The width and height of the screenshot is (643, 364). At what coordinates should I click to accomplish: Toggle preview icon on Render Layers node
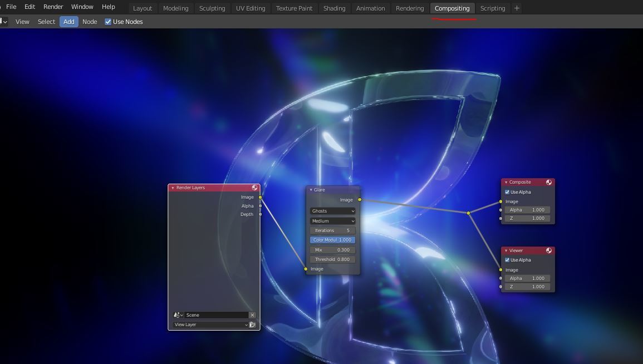point(254,188)
